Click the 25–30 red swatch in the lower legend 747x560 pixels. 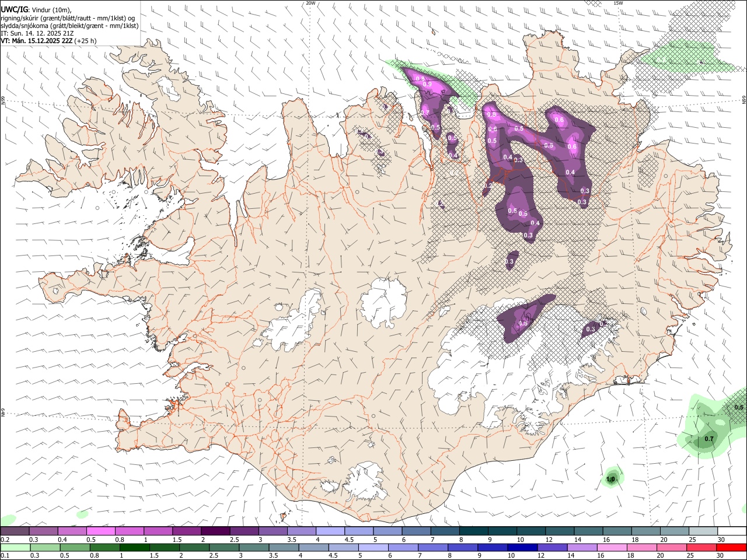click(700, 547)
